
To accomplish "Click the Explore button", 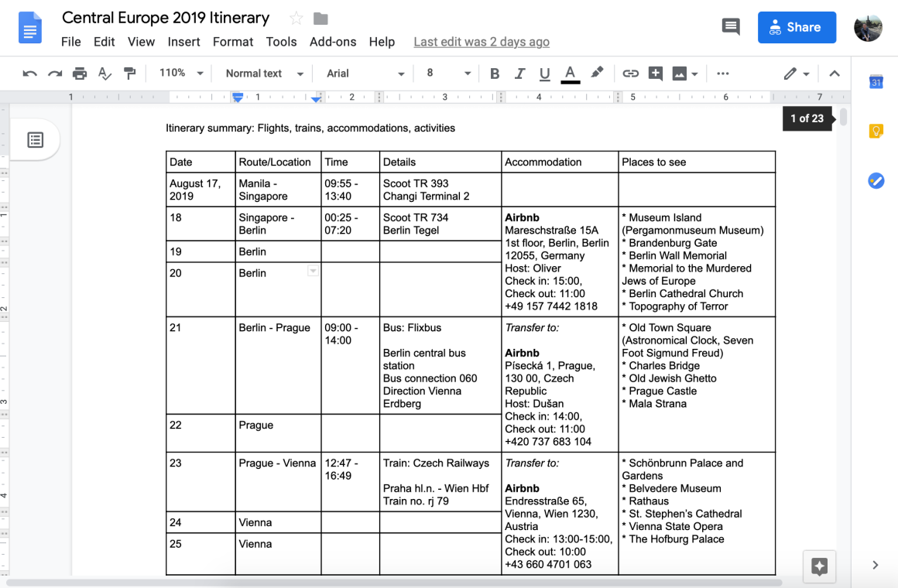I will pos(820,566).
